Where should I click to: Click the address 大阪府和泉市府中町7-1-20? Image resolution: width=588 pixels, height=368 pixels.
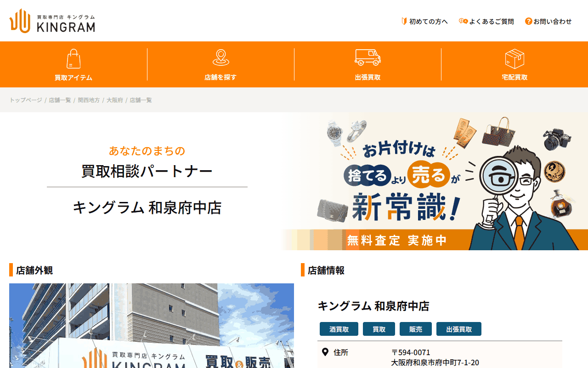point(435,363)
